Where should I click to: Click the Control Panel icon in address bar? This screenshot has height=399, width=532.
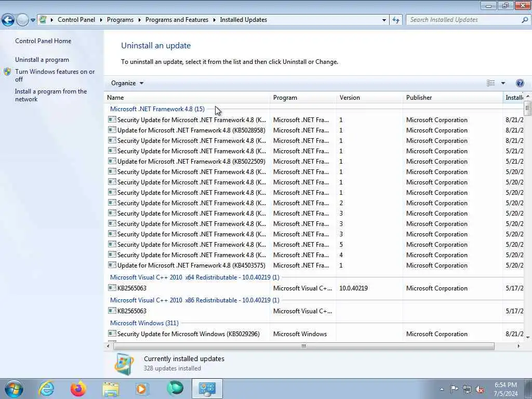[x=43, y=20]
